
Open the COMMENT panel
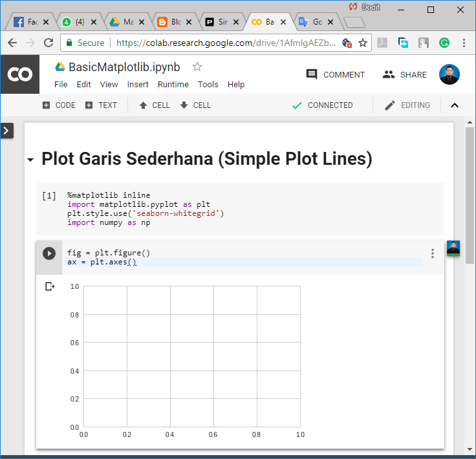click(x=336, y=74)
